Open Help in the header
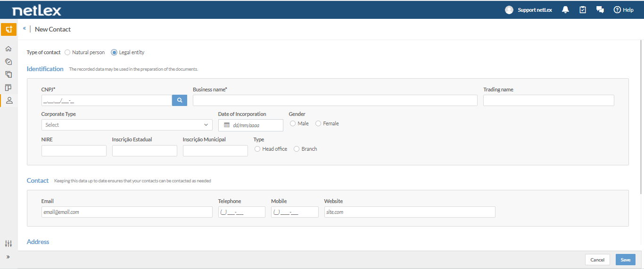The width and height of the screenshot is (644, 269). point(623,10)
